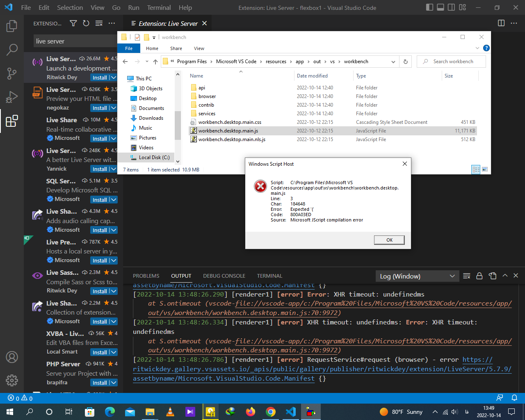The width and height of the screenshot is (525, 420).
Task: Switch to details view in File Explorer
Action: coord(476,169)
